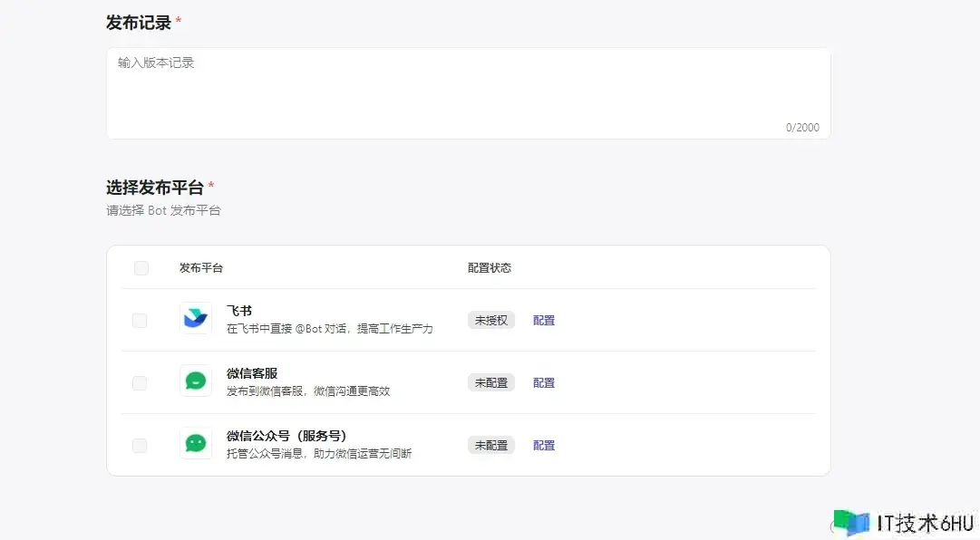Viewport: 980px width, 540px height.
Task: Click the 未授权 status badge for 飞书
Action: pos(490,321)
